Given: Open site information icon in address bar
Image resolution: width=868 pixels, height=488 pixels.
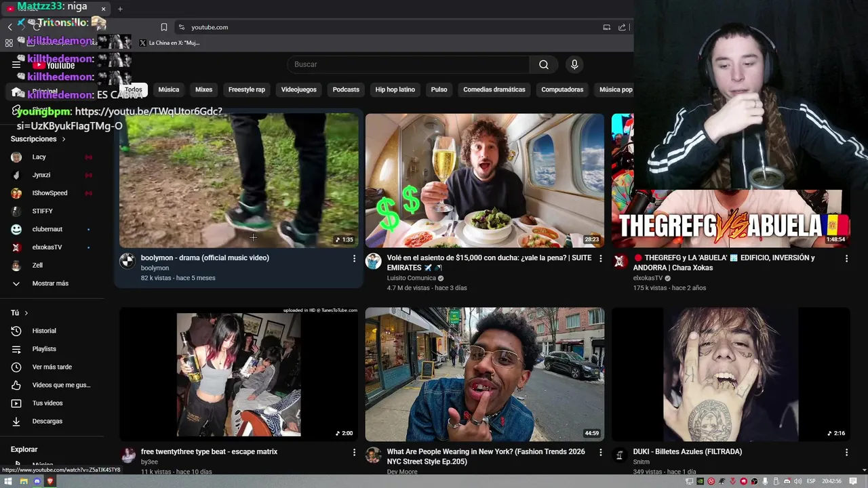Looking at the screenshot, I should click(x=181, y=27).
